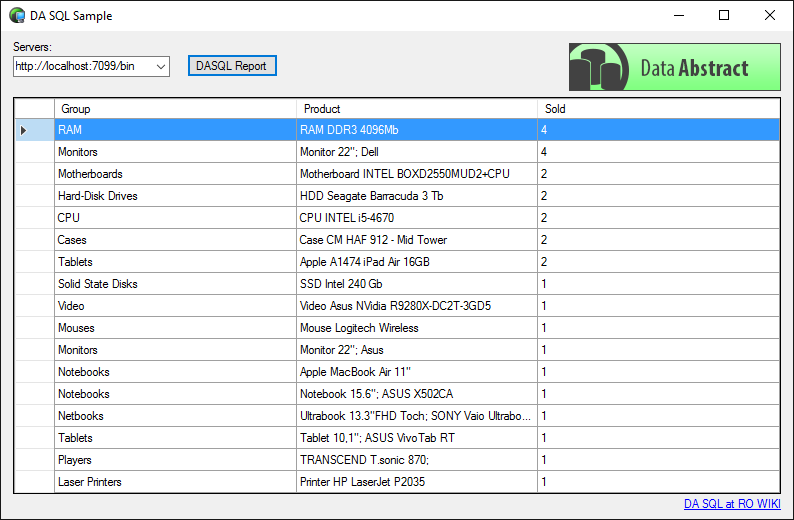Click the DA SQL Sample app icon
This screenshot has height=520, width=794.
click(x=17, y=16)
